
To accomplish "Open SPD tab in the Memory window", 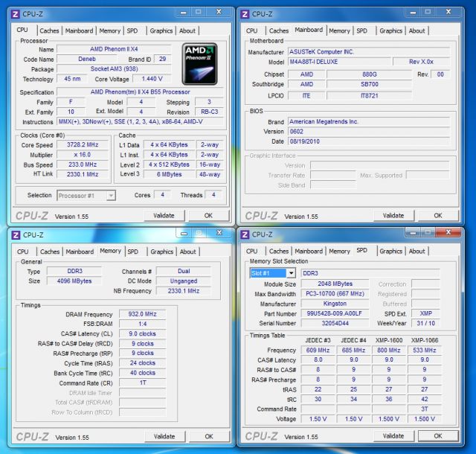I will click(133, 252).
